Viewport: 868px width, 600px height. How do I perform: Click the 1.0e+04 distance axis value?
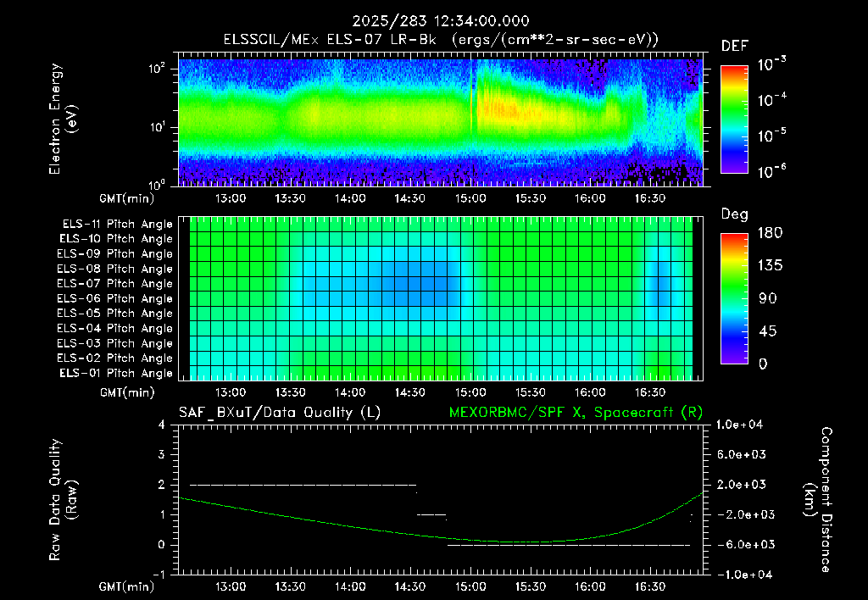point(739,425)
